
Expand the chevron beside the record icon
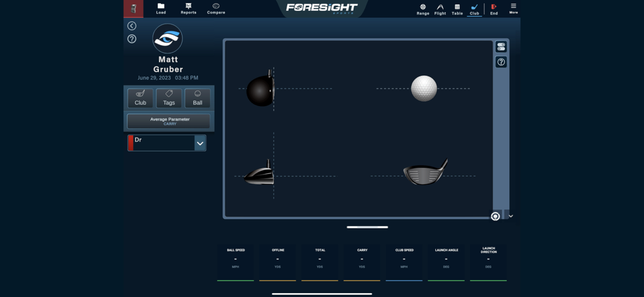click(511, 216)
